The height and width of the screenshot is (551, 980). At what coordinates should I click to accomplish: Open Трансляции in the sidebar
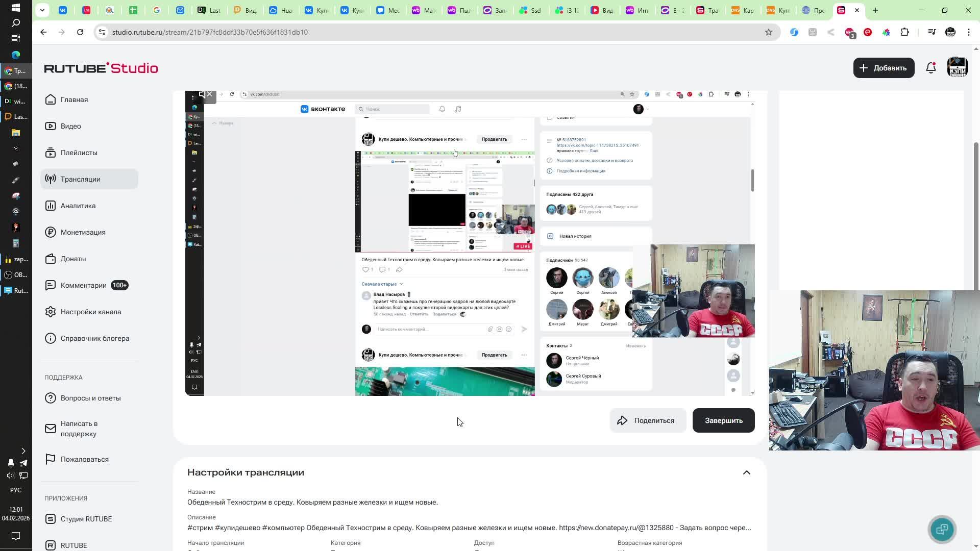80,179
